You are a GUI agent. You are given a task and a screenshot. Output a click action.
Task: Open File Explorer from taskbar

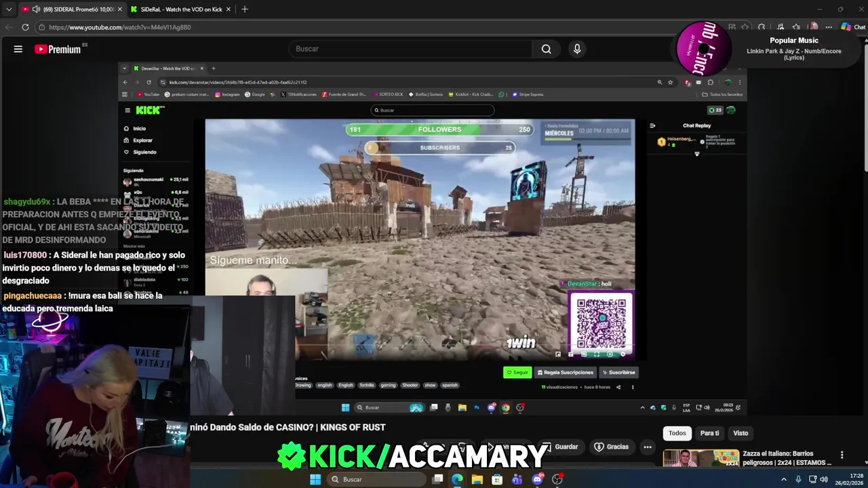(477, 479)
